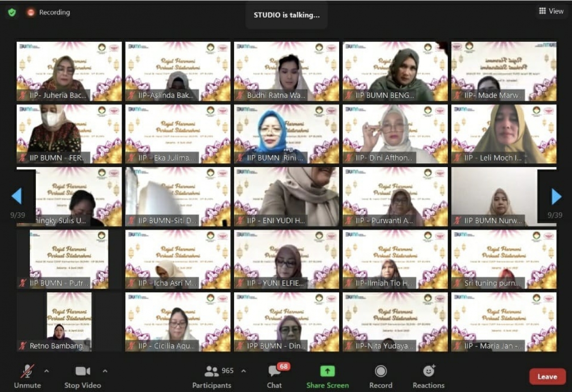572x392 pixels.
Task: Go to previous gallery page arrow
Action: pos(17,196)
